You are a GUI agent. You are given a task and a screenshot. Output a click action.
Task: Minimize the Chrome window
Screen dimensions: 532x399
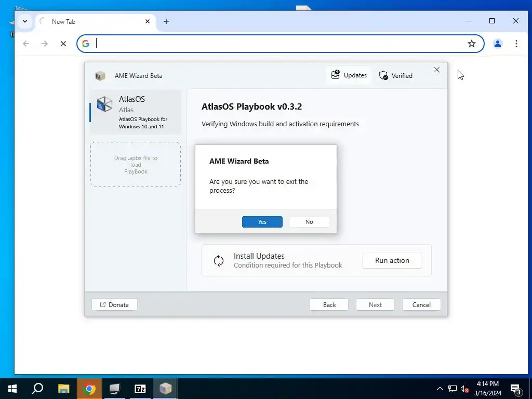pyautogui.click(x=468, y=21)
